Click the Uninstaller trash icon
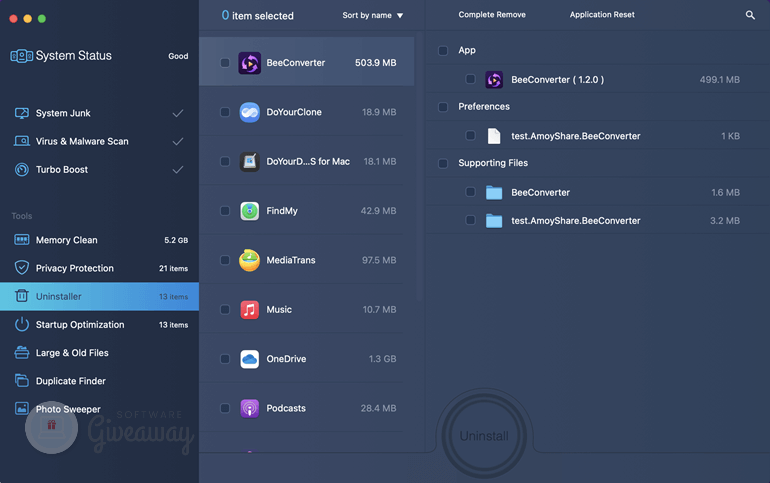 click(22, 296)
